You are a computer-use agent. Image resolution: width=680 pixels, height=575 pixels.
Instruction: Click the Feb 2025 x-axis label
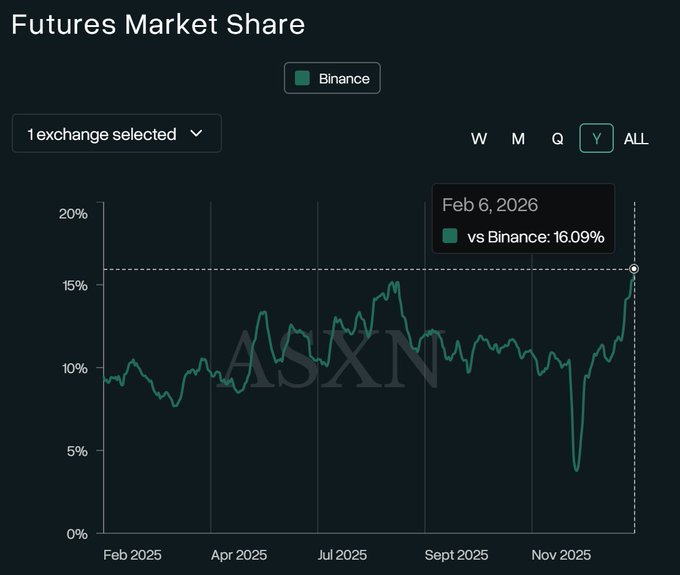(x=132, y=555)
